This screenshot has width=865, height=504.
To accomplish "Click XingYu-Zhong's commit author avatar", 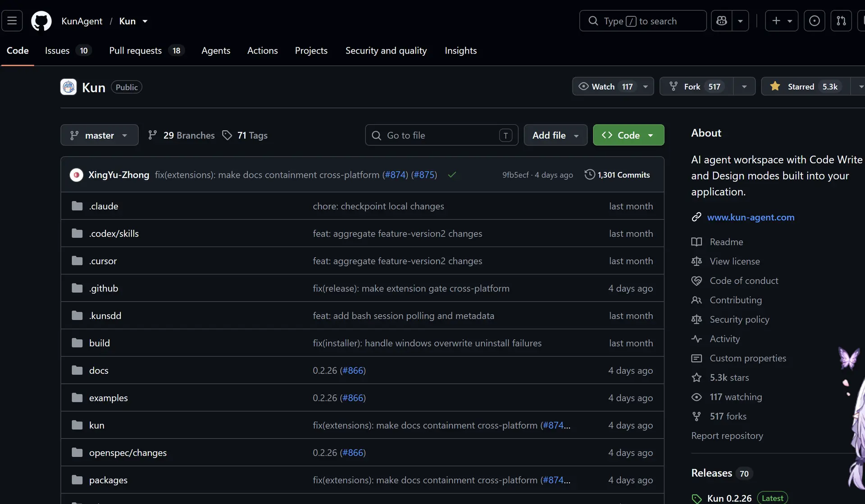I will (77, 175).
